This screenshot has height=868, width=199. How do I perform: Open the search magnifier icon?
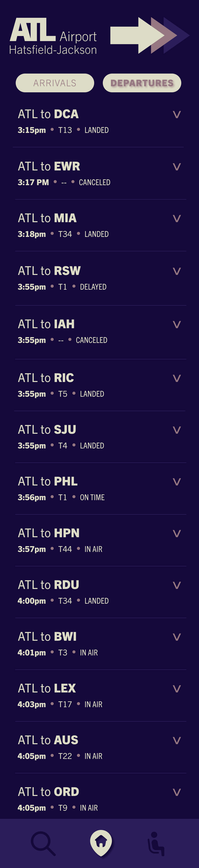click(43, 844)
